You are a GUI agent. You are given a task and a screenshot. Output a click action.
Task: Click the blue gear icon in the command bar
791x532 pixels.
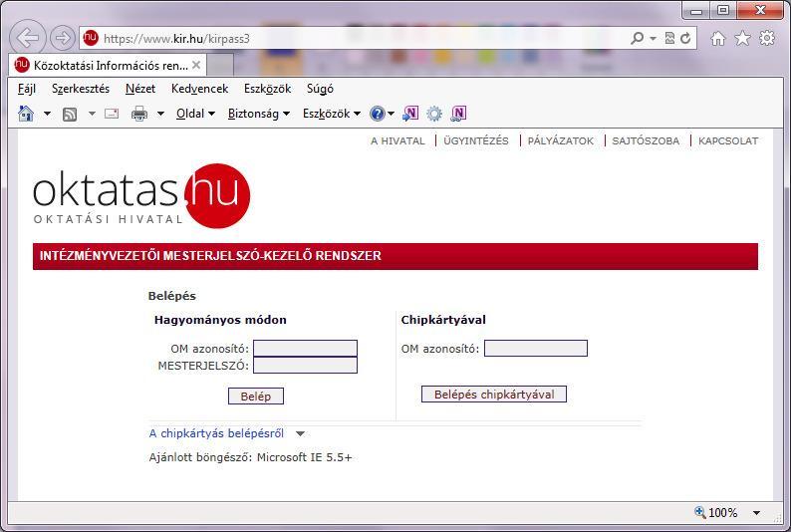(434, 114)
